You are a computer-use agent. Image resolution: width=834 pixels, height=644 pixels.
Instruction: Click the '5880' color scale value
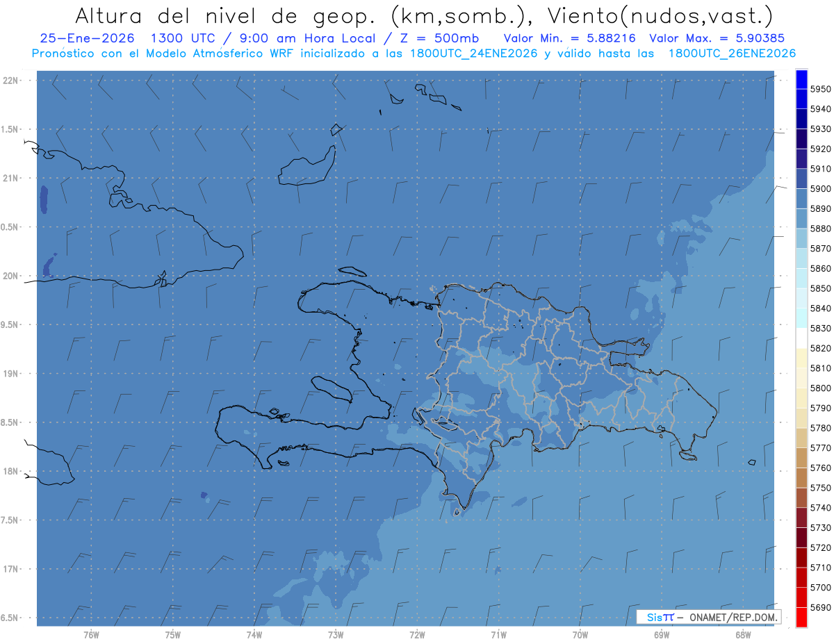(x=821, y=229)
